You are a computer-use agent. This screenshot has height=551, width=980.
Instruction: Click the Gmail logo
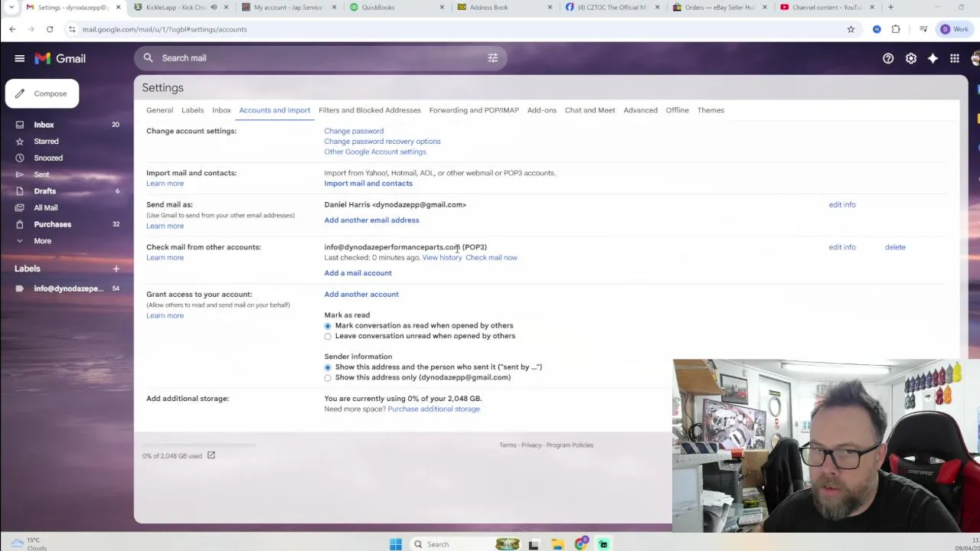tap(60, 58)
